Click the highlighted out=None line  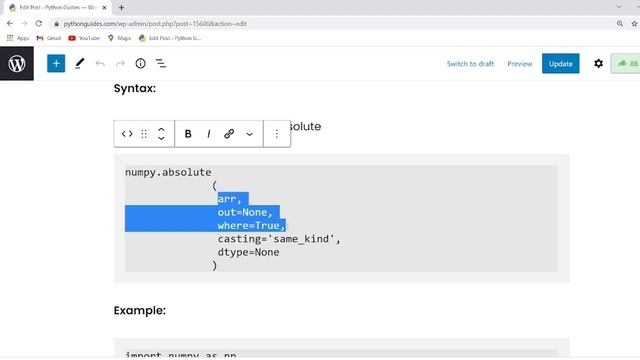point(245,212)
